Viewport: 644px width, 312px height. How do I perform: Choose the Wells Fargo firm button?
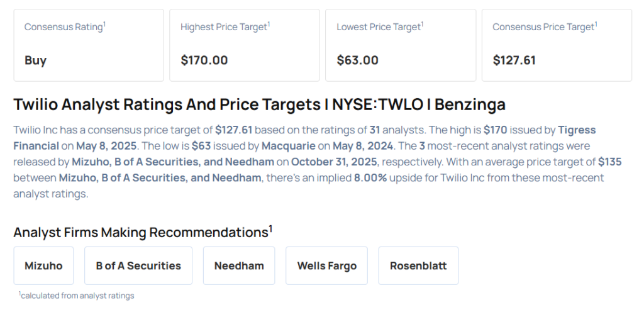tap(327, 265)
